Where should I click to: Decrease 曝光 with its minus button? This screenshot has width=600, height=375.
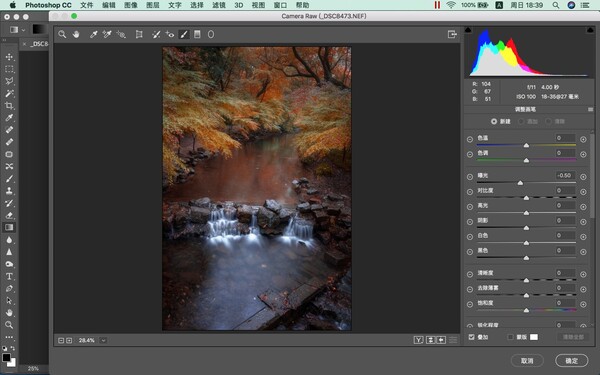tap(470, 177)
